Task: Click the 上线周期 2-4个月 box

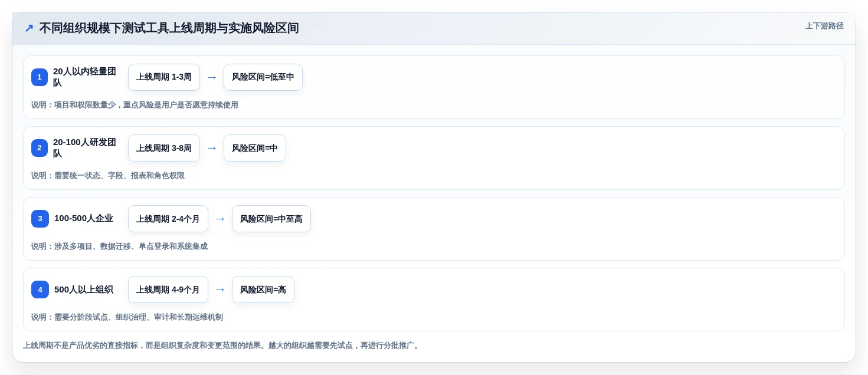Action: tap(168, 219)
